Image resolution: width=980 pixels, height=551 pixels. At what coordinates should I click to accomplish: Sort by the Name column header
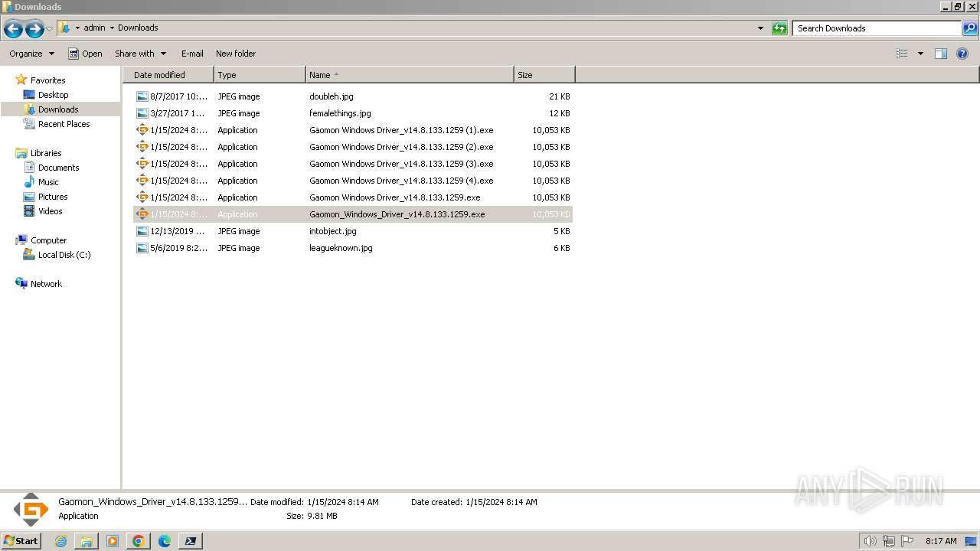(x=410, y=75)
